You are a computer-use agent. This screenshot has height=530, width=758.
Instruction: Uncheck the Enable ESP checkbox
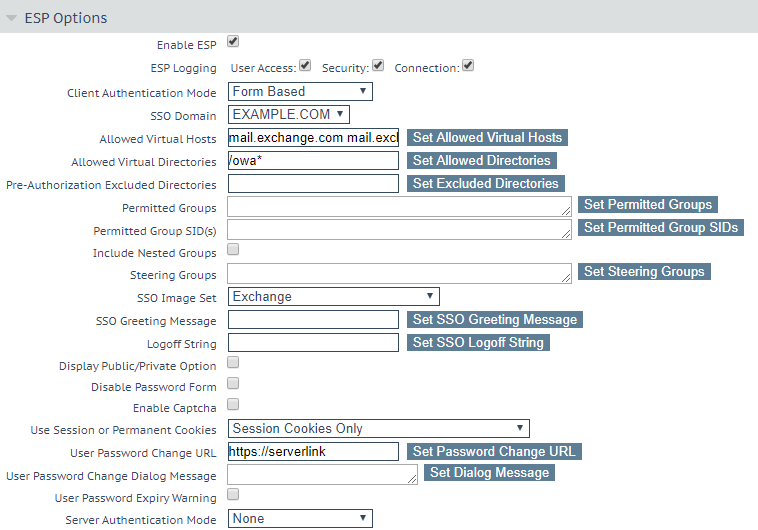pos(233,41)
